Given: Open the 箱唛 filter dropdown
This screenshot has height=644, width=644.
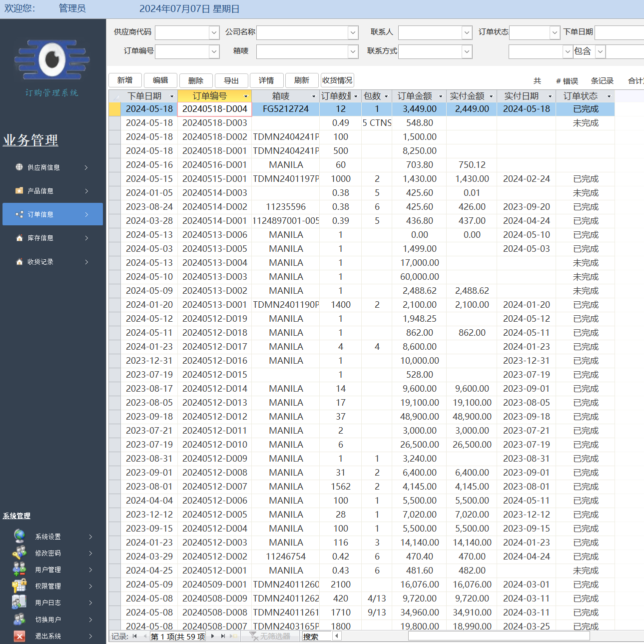Looking at the screenshot, I should point(353,51).
